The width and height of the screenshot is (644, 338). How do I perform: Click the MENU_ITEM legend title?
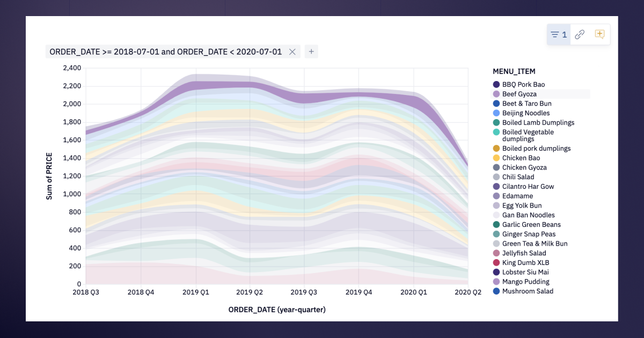(514, 71)
